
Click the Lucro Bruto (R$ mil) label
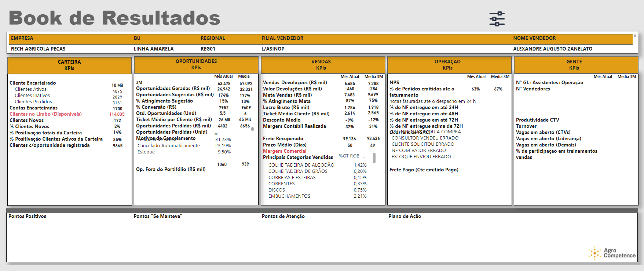pos(286,108)
